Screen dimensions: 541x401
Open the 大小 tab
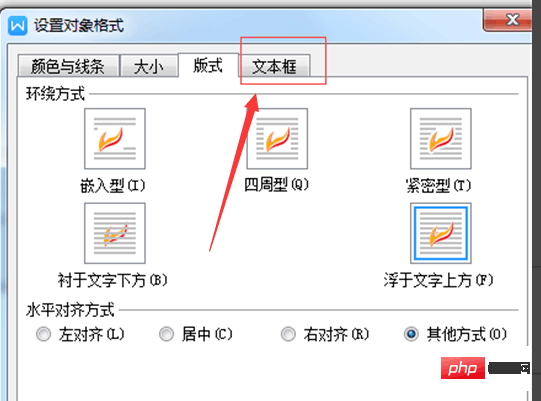[x=149, y=66]
